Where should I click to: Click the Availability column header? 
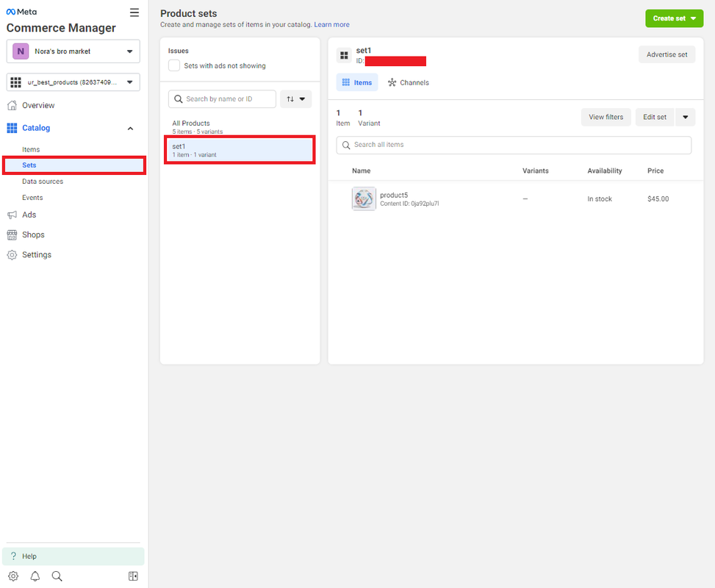click(605, 171)
